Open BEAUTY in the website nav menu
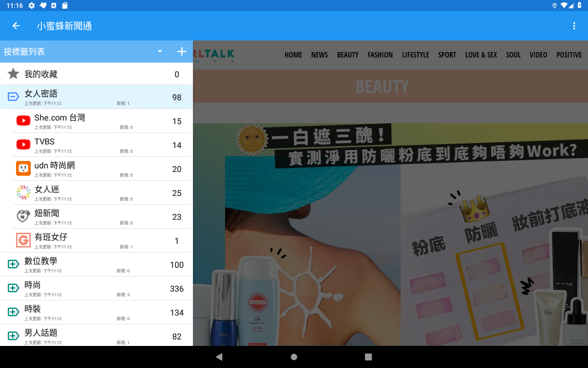588x368 pixels. tap(348, 55)
